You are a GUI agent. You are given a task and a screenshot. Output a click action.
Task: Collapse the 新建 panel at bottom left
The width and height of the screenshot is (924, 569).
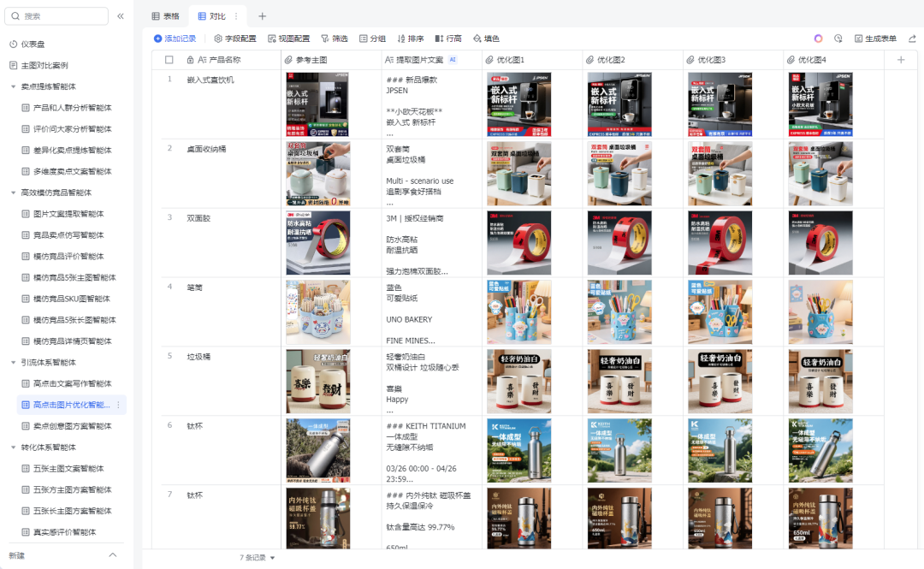(110, 554)
